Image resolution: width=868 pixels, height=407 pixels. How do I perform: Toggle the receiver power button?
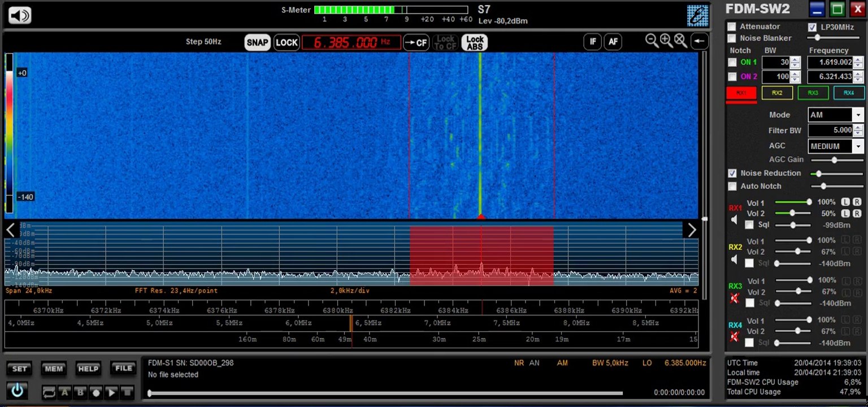(x=19, y=390)
